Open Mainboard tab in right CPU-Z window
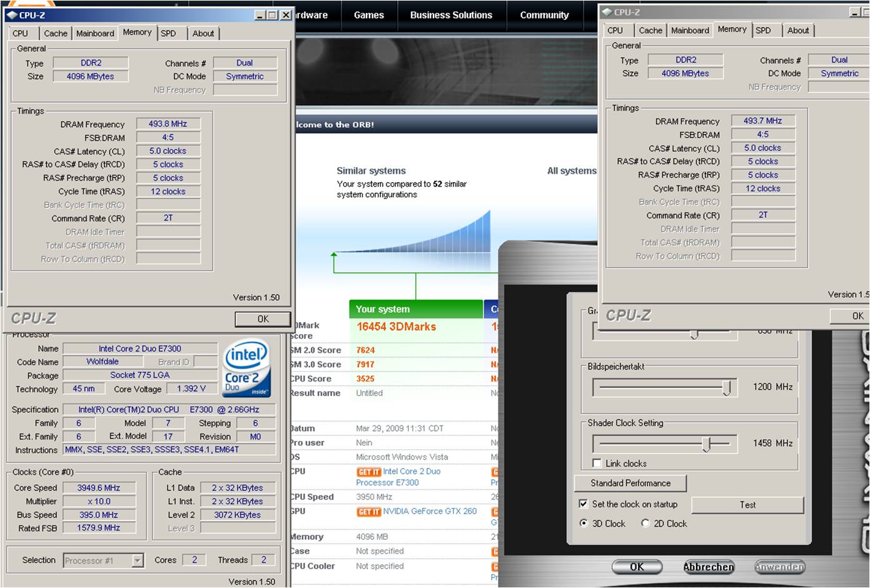Screen dimensions: 870x588 [690, 31]
